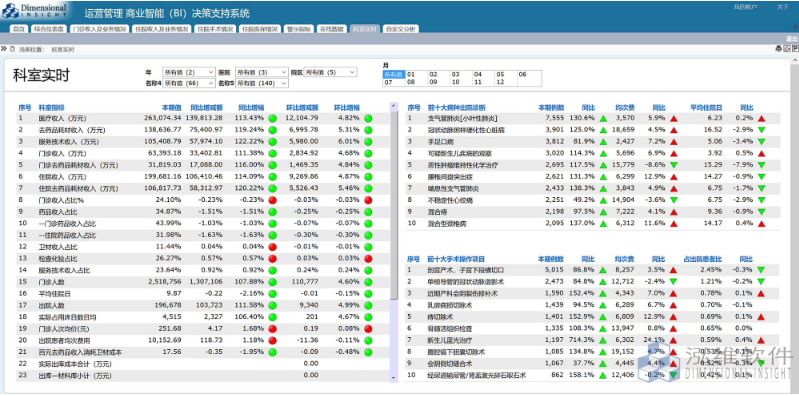This screenshot has height=396, width=799.
Task: Click red 环比增幅 indicator for 检查化验占比
Action: tap(368, 259)
